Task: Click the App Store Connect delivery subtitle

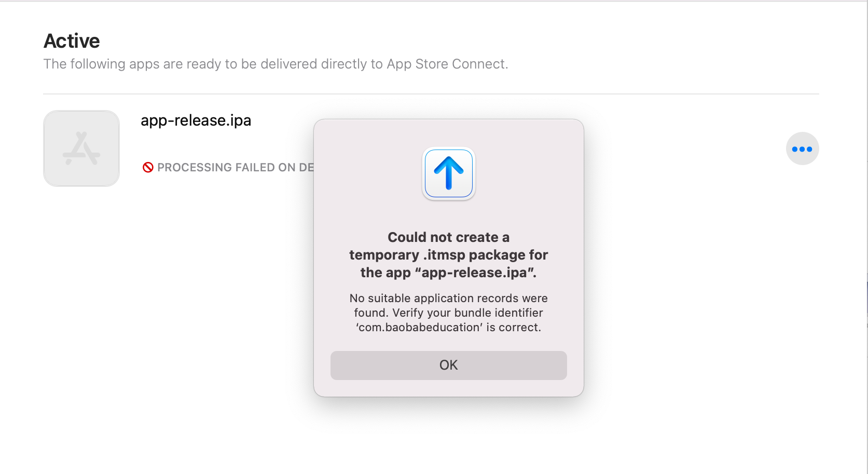Action: 276,64
